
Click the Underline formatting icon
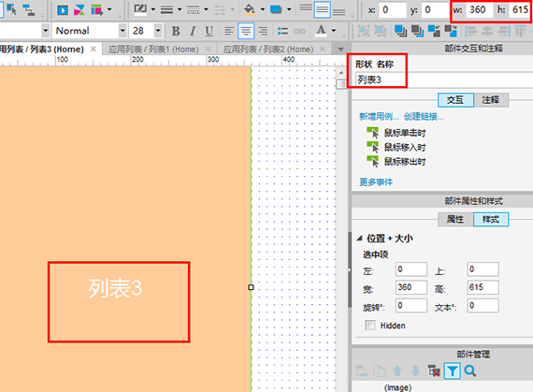209,31
